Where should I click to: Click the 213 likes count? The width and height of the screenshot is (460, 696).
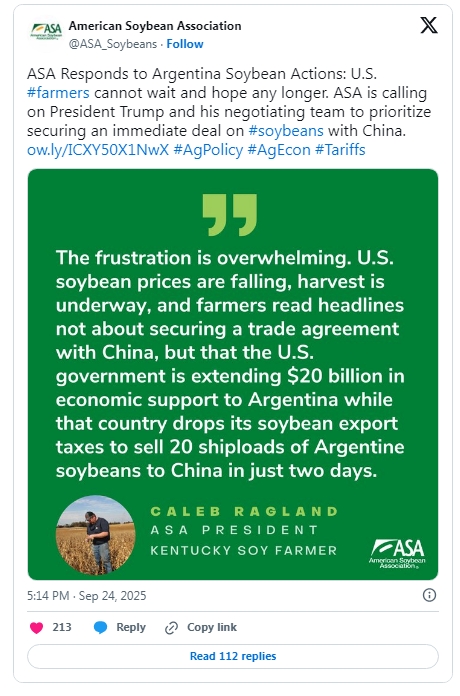pyautogui.click(x=62, y=627)
